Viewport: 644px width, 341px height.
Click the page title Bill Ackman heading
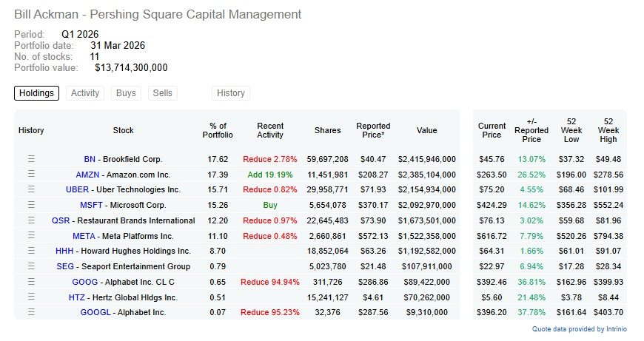(158, 14)
